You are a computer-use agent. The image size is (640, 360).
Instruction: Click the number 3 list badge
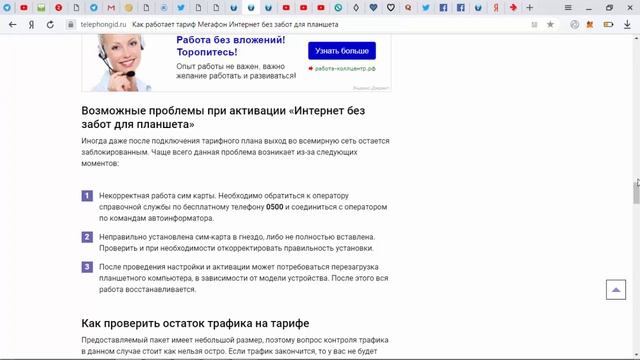point(87,267)
